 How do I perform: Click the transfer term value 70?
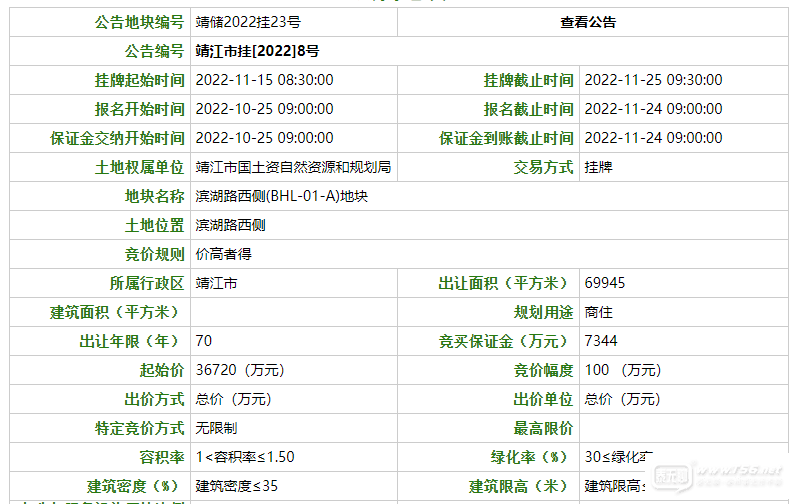coord(204,341)
